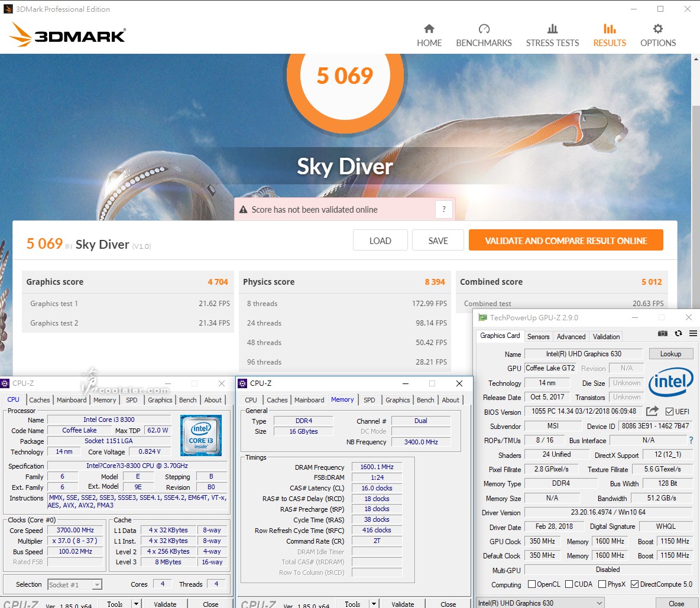This screenshot has height=608, width=700.
Task: Click the DRAM Frequency value '1600.1 MHz'
Action: [377, 467]
